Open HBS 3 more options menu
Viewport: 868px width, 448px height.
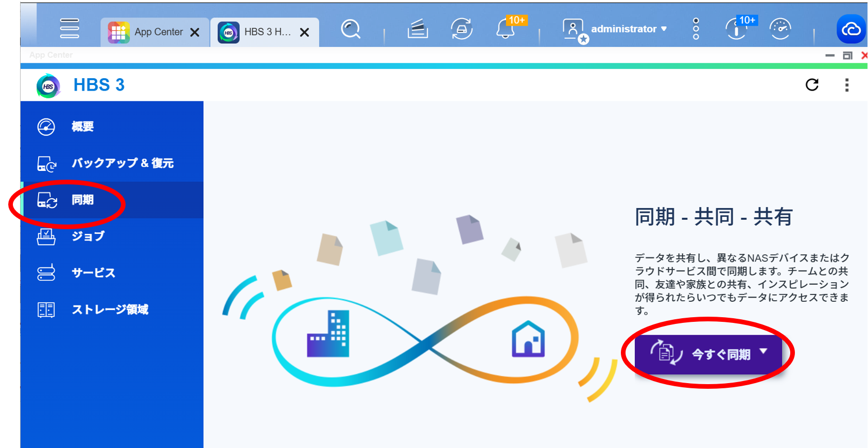click(x=846, y=85)
